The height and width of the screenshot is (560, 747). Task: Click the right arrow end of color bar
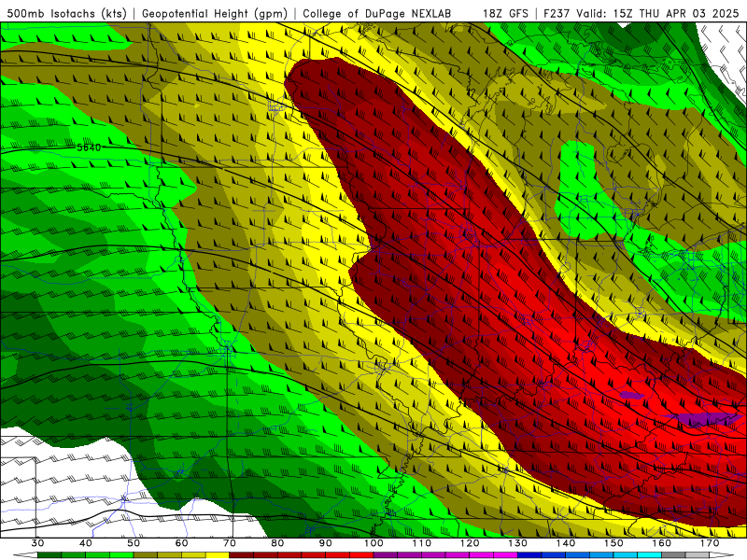[x=722, y=555]
